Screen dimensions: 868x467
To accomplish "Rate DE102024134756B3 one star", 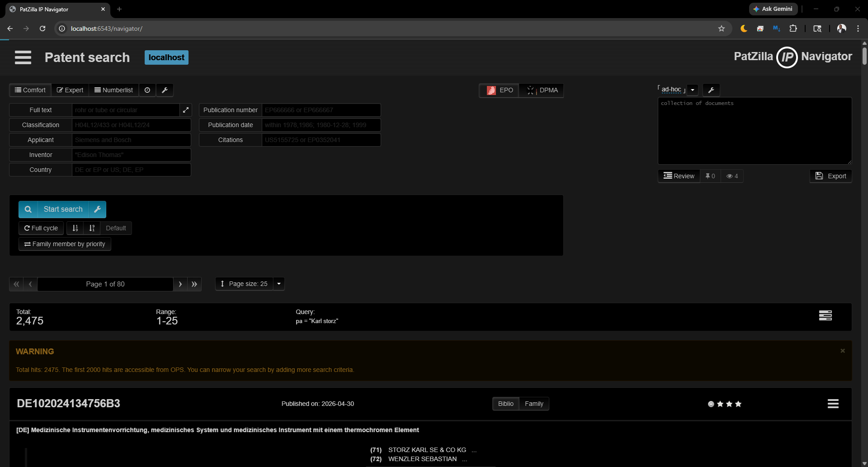I will click(720, 404).
